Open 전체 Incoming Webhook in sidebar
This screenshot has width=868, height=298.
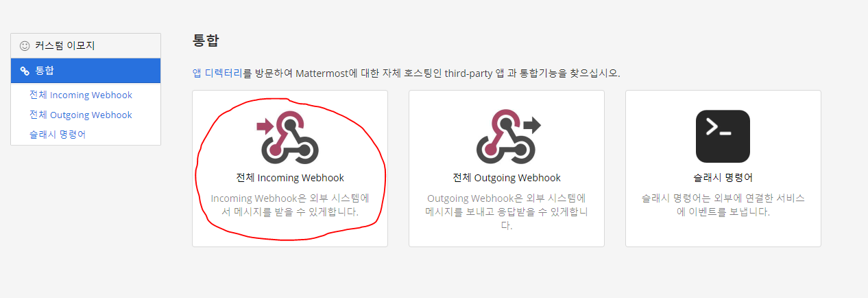[81, 95]
